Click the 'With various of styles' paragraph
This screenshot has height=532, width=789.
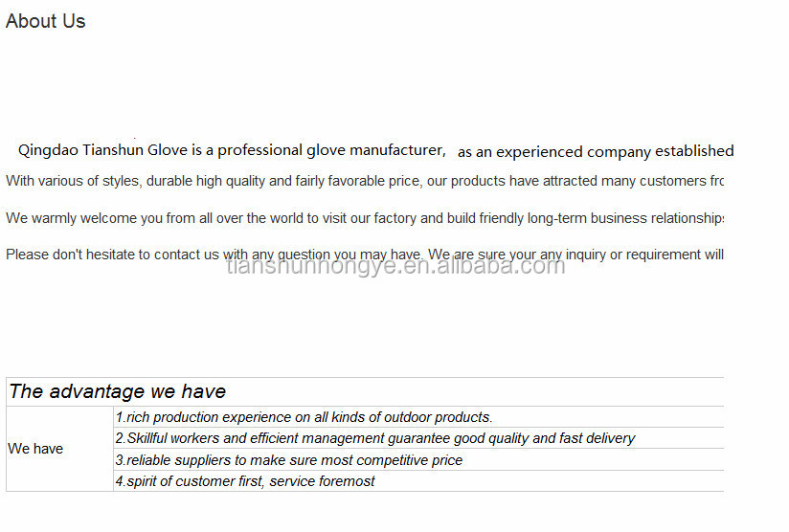click(x=365, y=181)
